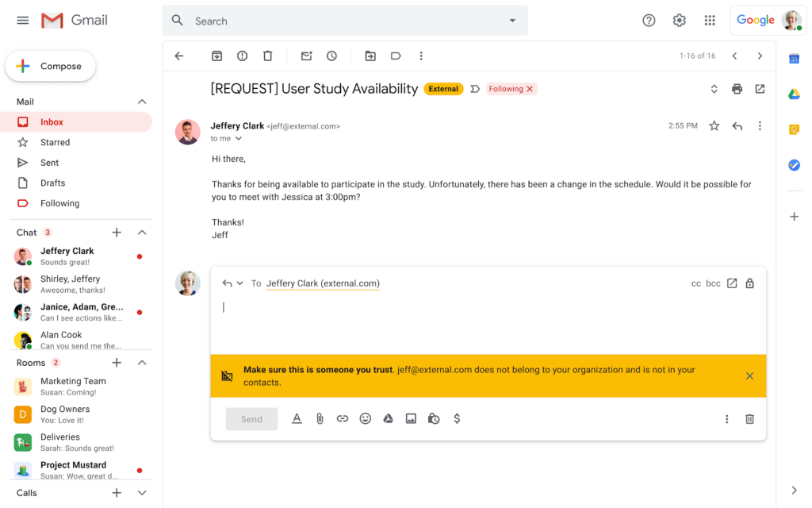
Task: Insert a link into the reply
Action: point(343,418)
